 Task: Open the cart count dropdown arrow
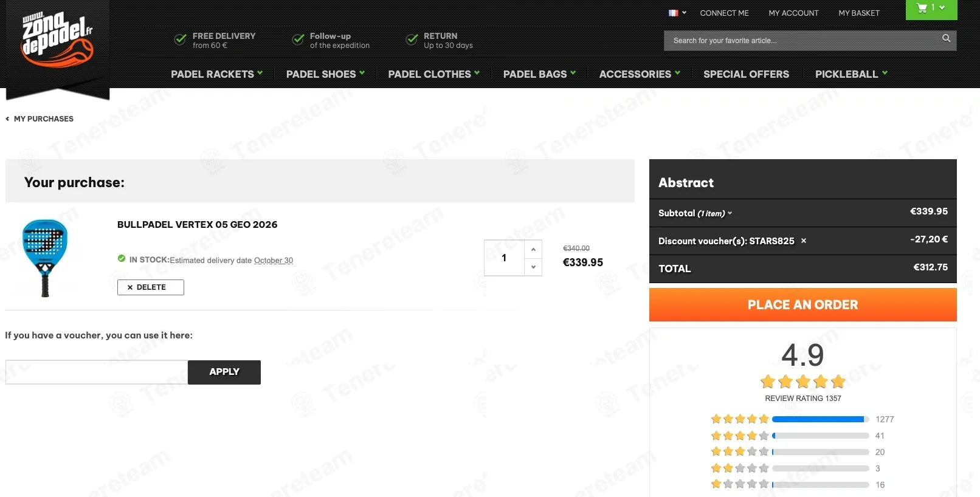(x=942, y=8)
